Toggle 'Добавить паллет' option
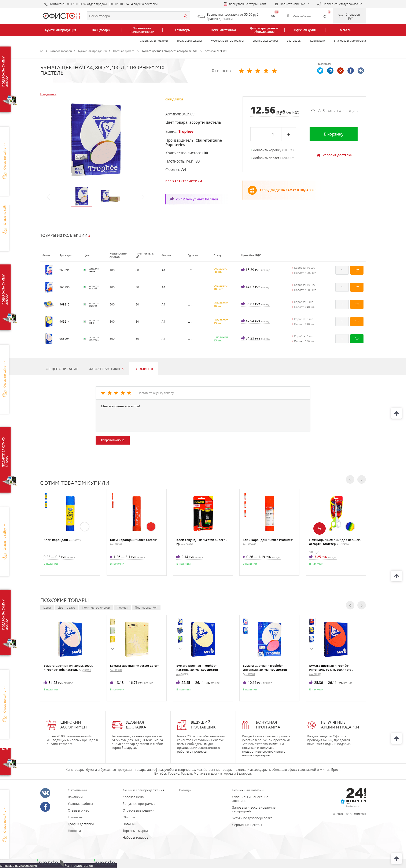This screenshot has height=868, width=406. [x=273, y=158]
